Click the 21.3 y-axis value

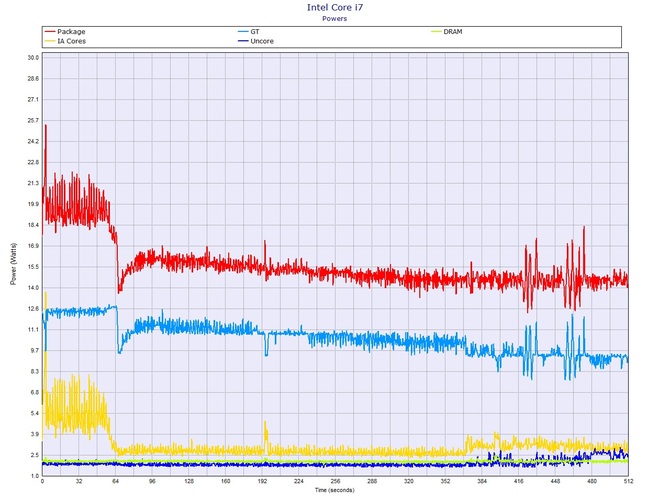pyautogui.click(x=33, y=183)
